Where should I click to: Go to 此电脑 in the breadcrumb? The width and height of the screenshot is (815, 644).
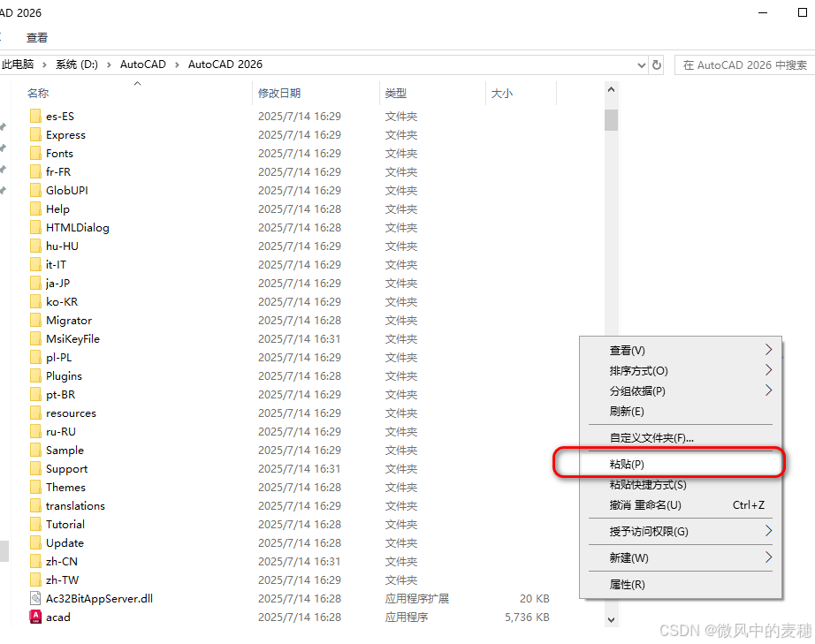pyautogui.click(x=19, y=64)
